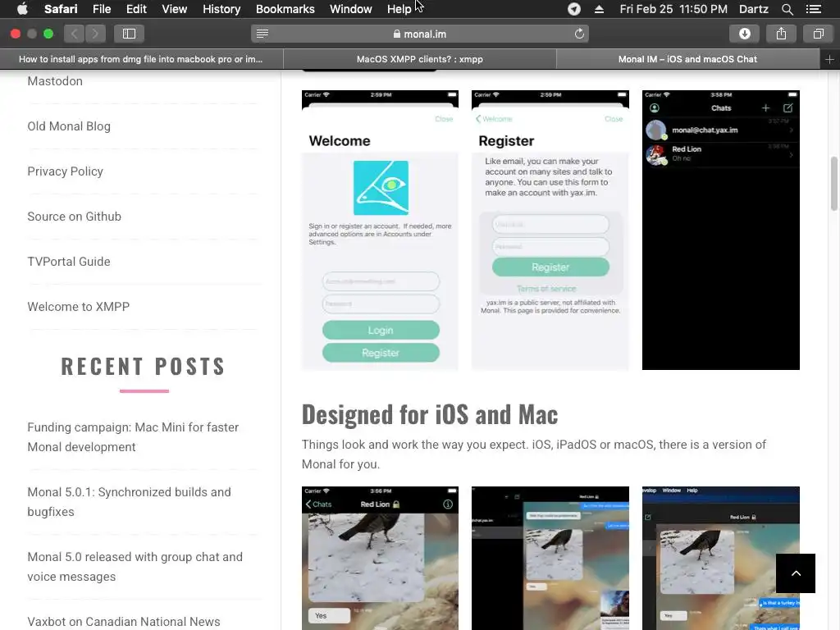
Task: Open the Safari application menu
Action: [61, 9]
